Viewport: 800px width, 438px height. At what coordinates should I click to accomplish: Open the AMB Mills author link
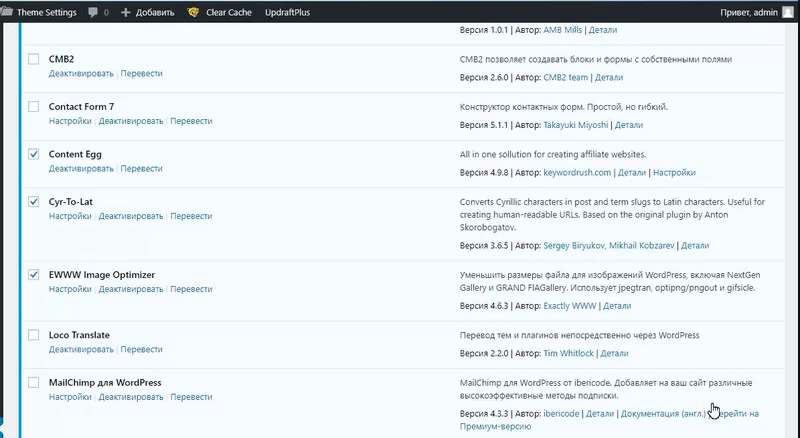562,30
